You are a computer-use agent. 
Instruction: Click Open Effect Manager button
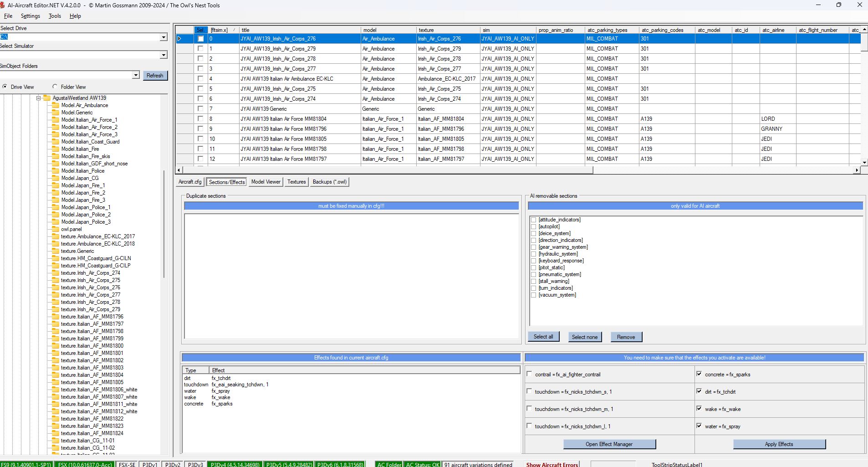[609, 444]
